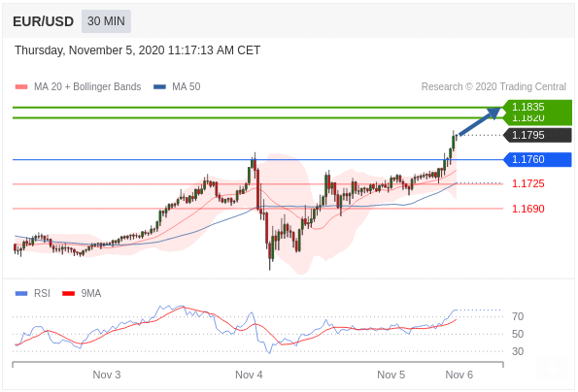Image resolution: width=578 pixels, height=392 pixels.
Task: Toggle the MA 20 + Bollinger Bands legend swatch
Action: (x=21, y=87)
